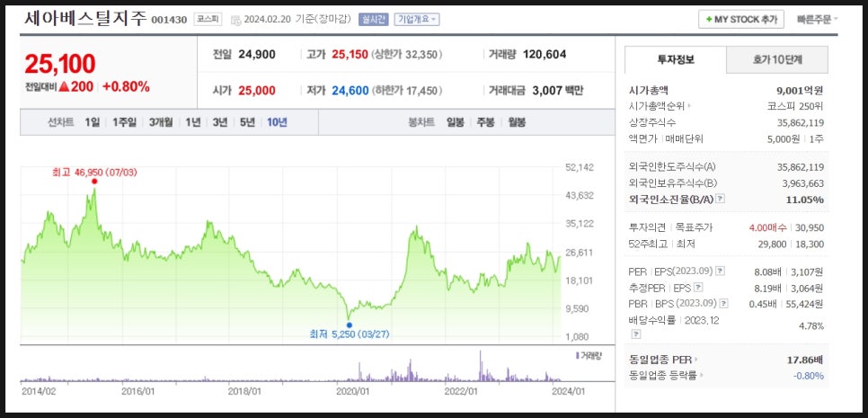The image size is (868, 418).
Task: Click the PER value 8.08배
Action: [769, 271]
